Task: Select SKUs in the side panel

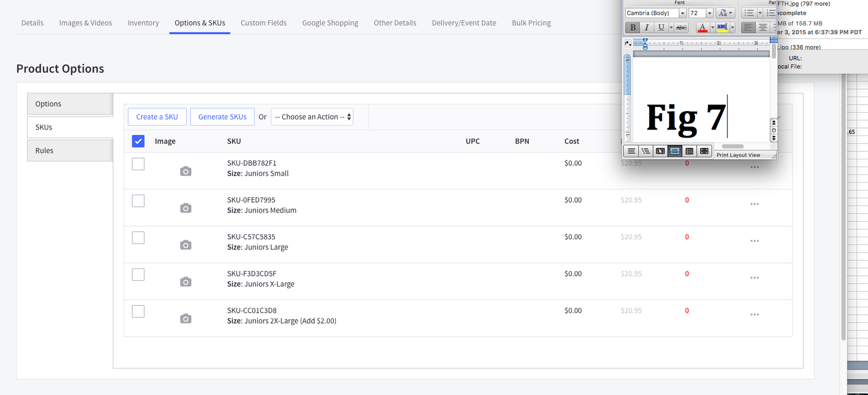Action: click(70, 127)
